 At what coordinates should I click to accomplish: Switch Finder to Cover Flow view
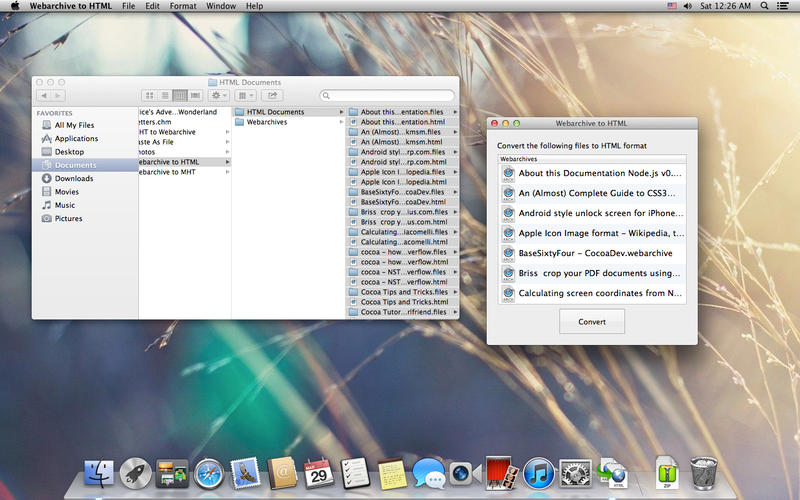click(x=195, y=95)
